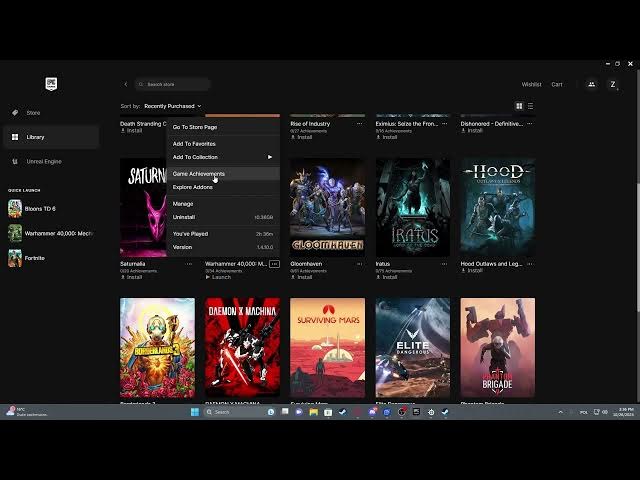Open the Z account profile icon
Screen dimensions: 640x480
click(x=613, y=84)
